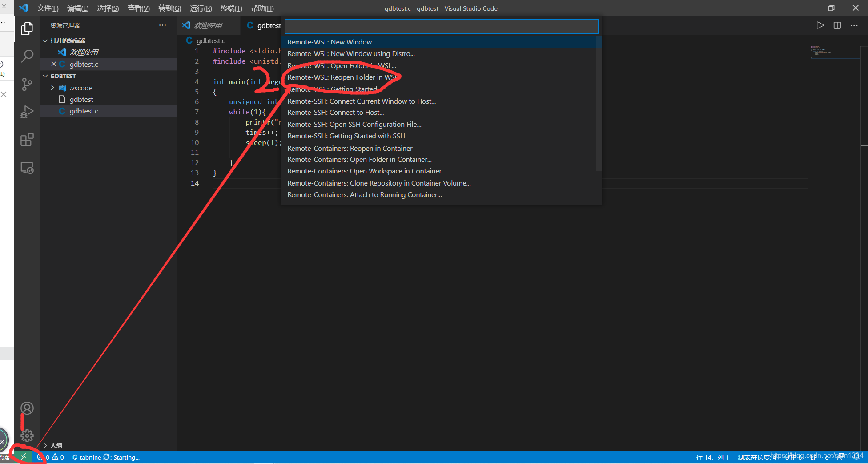This screenshot has height=464, width=868.
Task: Click the 资源管理器 panel title
Action: point(65,25)
